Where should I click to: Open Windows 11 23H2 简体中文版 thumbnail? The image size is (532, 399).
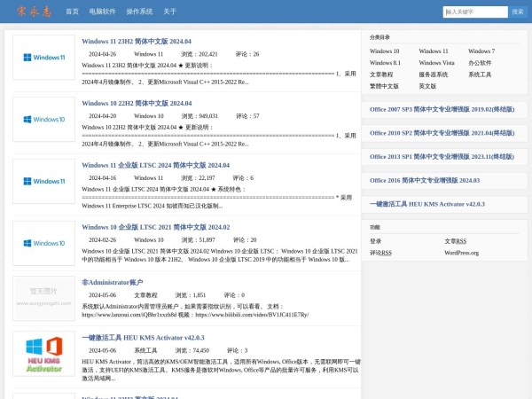tap(43, 58)
